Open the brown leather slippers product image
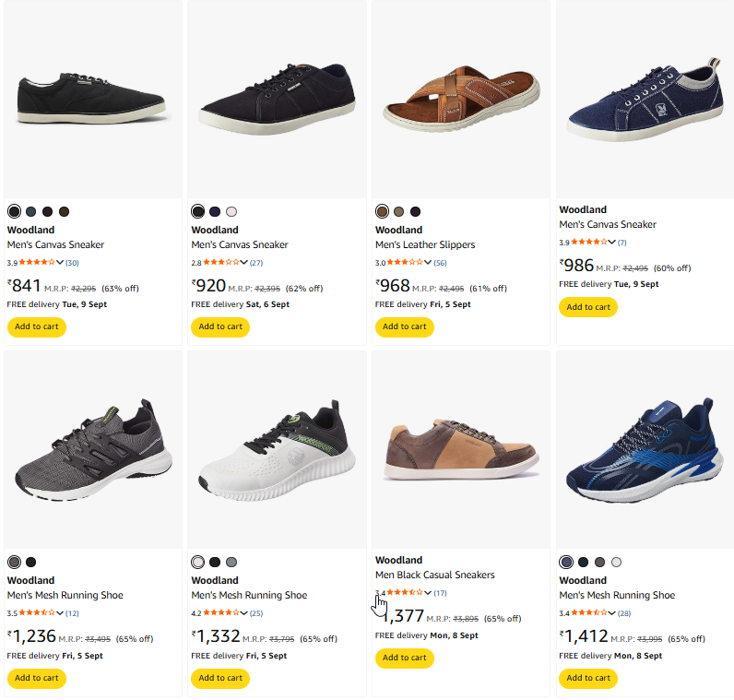The width and height of the screenshot is (734, 700). tap(460, 98)
